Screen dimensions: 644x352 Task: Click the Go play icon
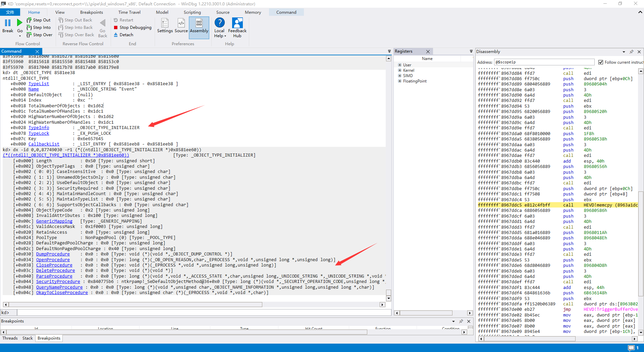point(20,23)
